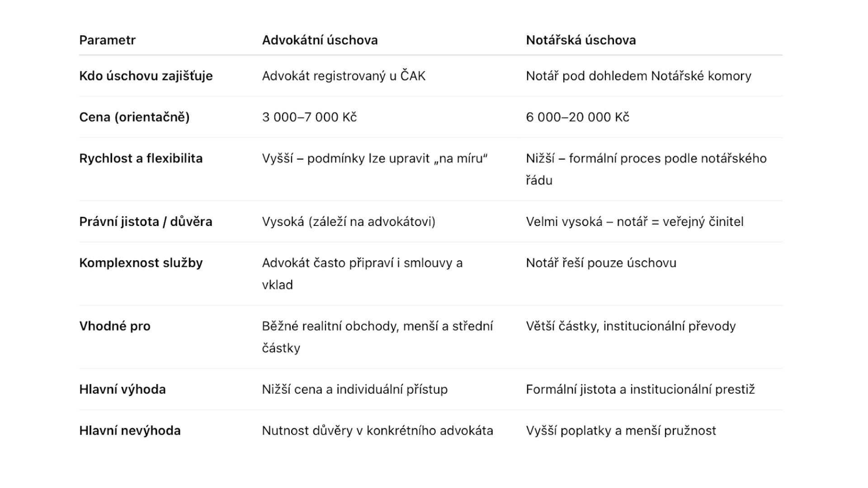Viewport: 868px width, 488px height.
Task: Select the 'Vhodné pro' row label
Action: 114,326
